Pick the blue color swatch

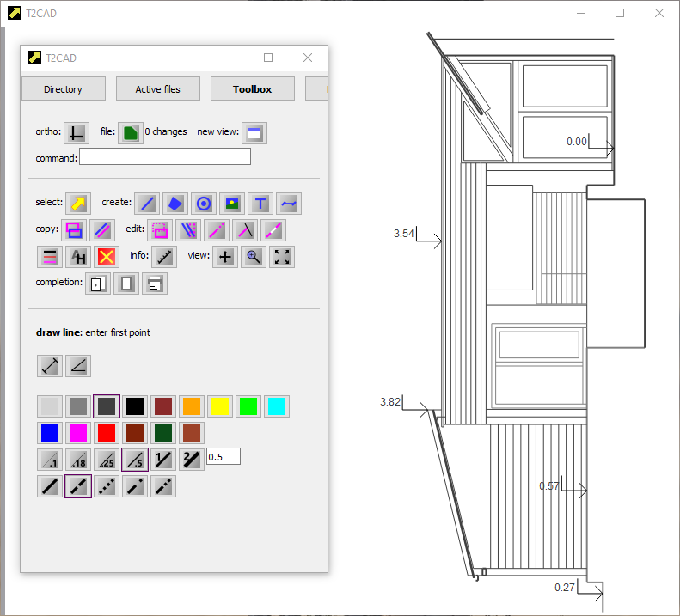(x=50, y=433)
